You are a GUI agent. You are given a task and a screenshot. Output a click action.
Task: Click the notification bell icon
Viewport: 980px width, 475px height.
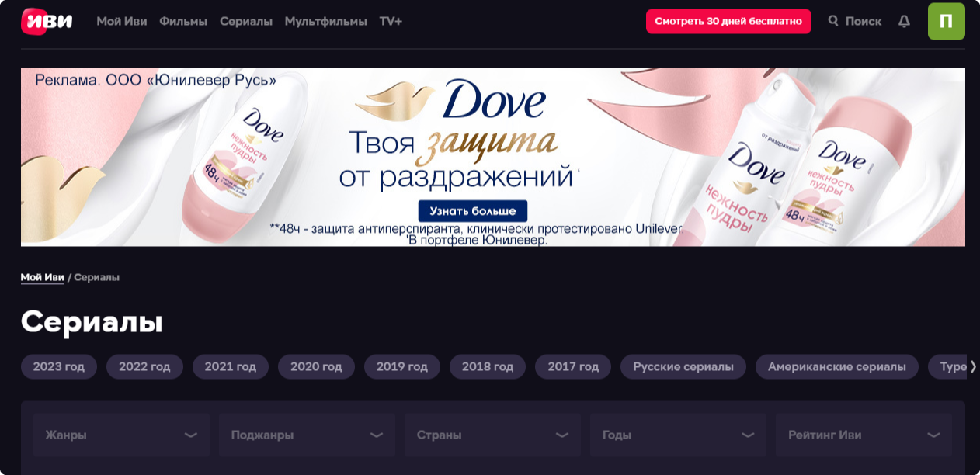903,21
